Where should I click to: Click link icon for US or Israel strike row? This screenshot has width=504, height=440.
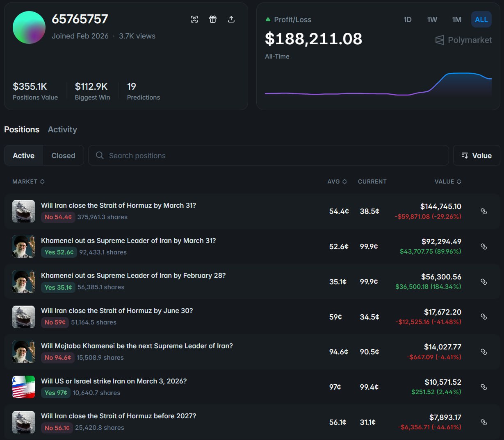pyautogui.click(x=483, y=387)
